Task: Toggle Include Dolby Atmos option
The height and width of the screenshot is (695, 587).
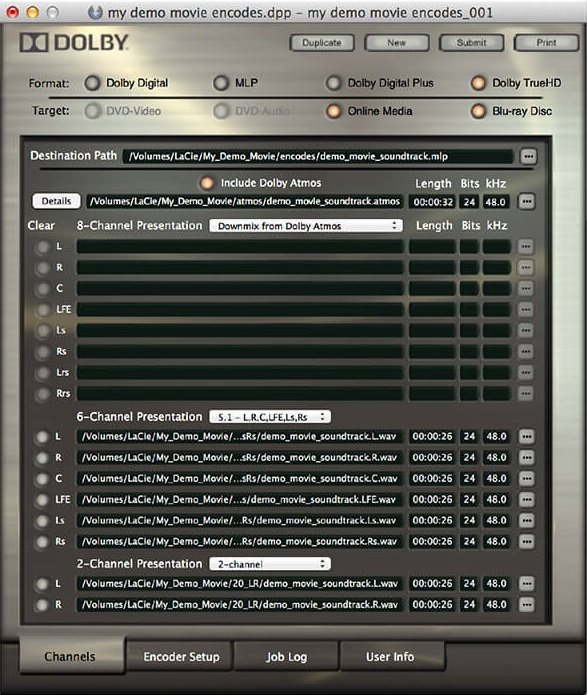Action: click(206, 183)
